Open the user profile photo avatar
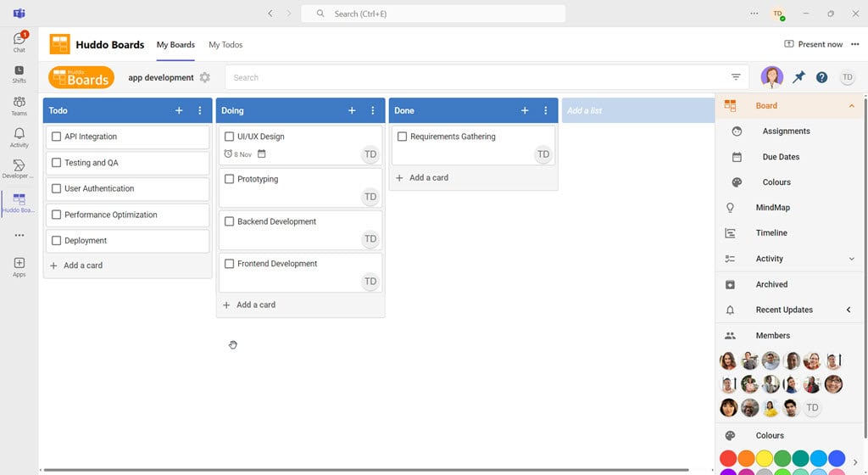The height and width of the screenshot is (475, 868). [771, 77]
